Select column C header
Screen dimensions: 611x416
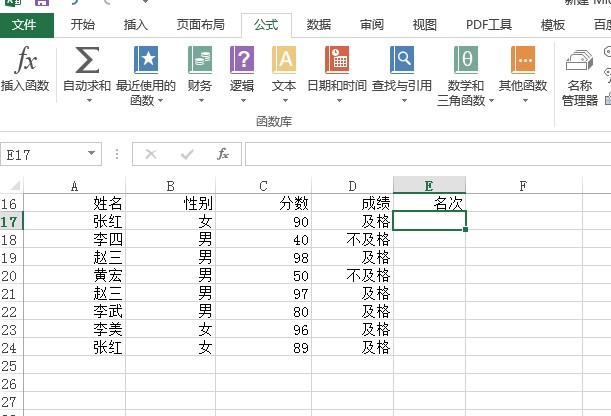click(263, 185)
